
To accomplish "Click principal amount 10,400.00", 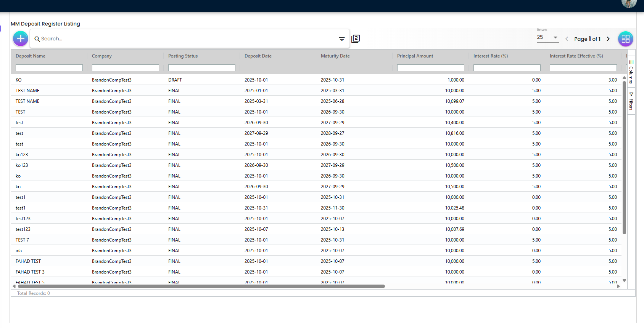I will click(x=455, y=123).
